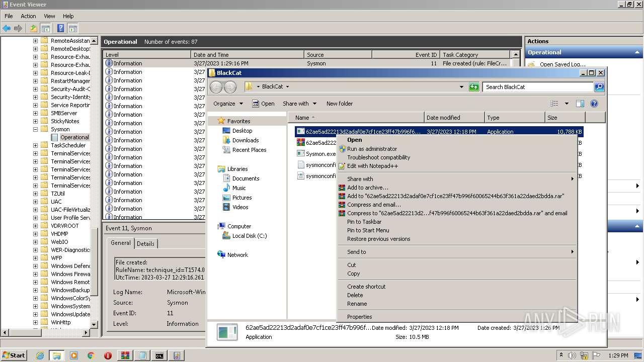The width and height of the screenshot is (644, 362).
Task: Open the Help menu in Event Viewer
Action: tap(68, 16)
